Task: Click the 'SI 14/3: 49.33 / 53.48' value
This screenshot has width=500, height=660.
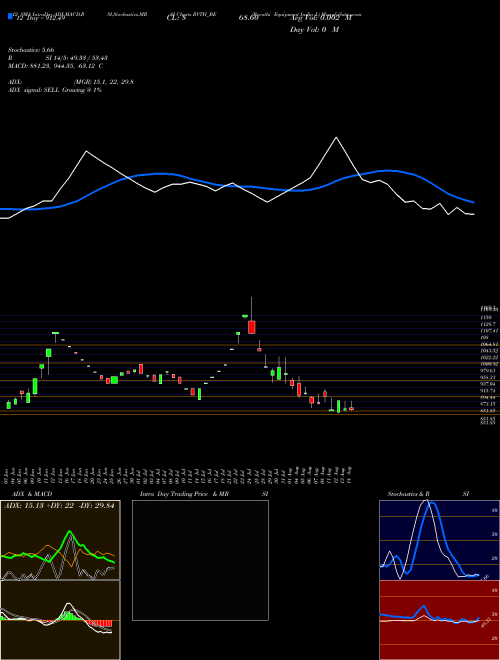Action: [x=77, y=58]
